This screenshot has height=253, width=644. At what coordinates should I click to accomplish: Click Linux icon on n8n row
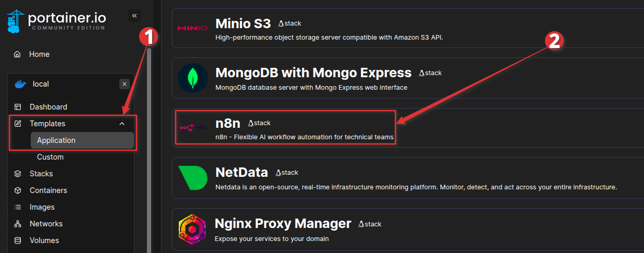(x=251, y=123)
